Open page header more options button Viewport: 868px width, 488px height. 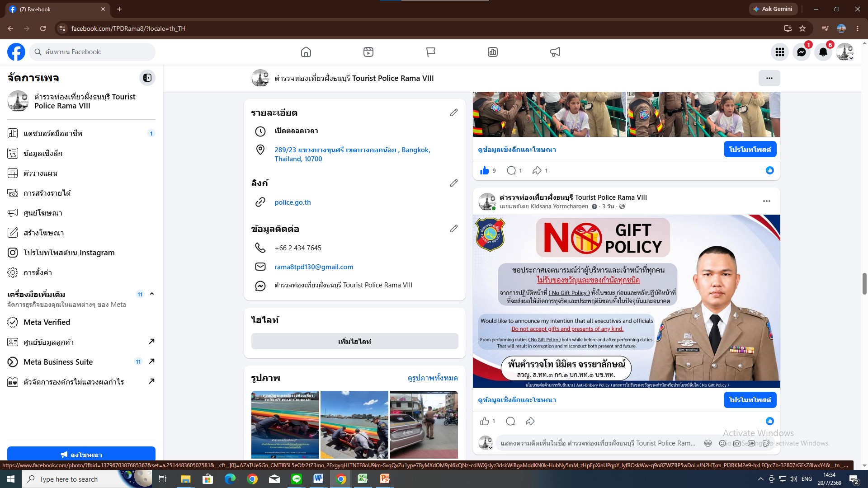[769, 78]
